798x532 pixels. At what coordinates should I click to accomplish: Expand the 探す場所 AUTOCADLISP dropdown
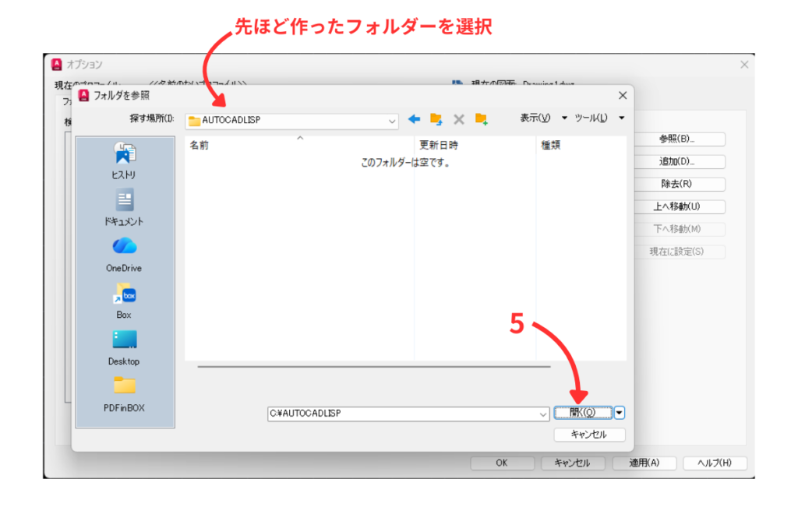tap(392, 122)
